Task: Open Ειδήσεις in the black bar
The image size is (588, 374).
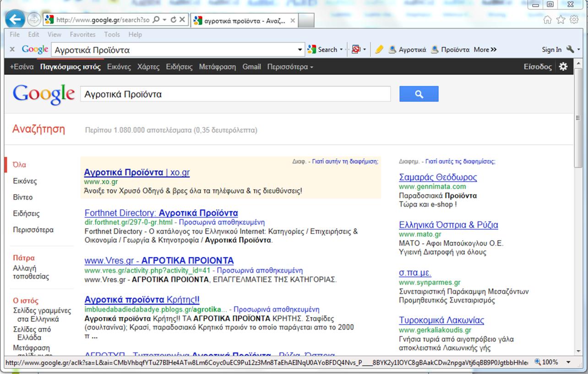Action: click(x=179, y=67)
